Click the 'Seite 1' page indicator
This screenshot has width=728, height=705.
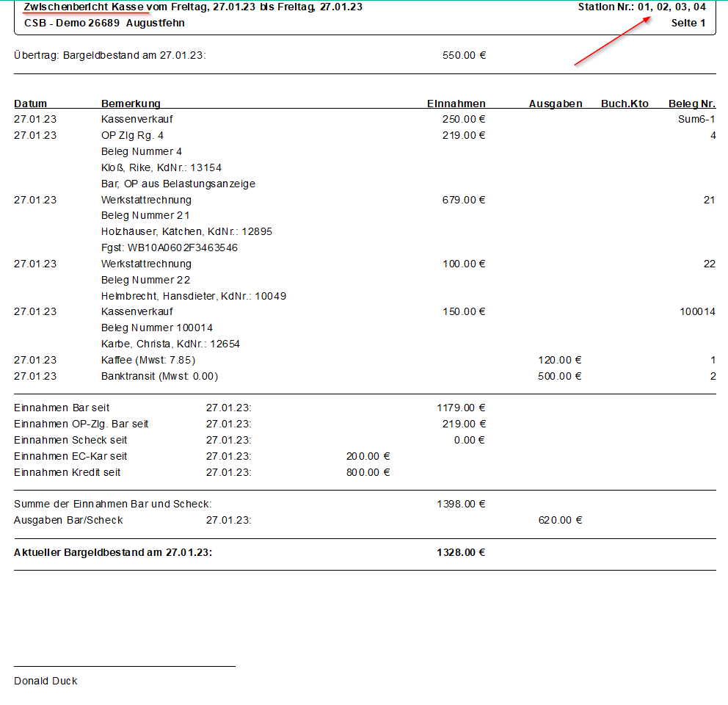pos(688,23)
